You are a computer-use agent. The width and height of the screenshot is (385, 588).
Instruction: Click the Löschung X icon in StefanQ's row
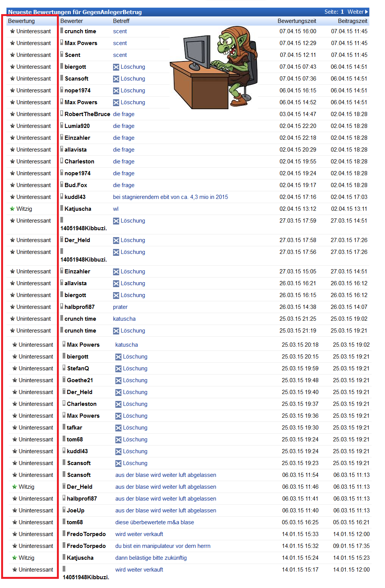pos(118,369)
